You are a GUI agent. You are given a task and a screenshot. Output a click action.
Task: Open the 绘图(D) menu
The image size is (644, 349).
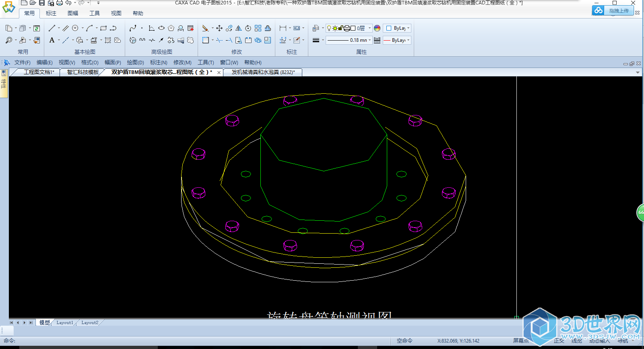coord(136,62)
